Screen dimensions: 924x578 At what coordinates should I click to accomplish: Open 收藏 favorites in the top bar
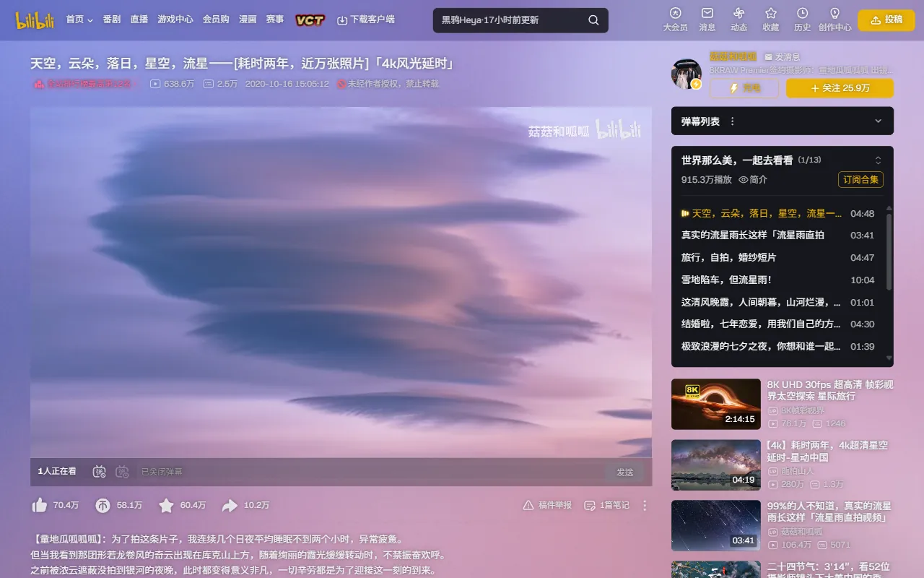770,20
